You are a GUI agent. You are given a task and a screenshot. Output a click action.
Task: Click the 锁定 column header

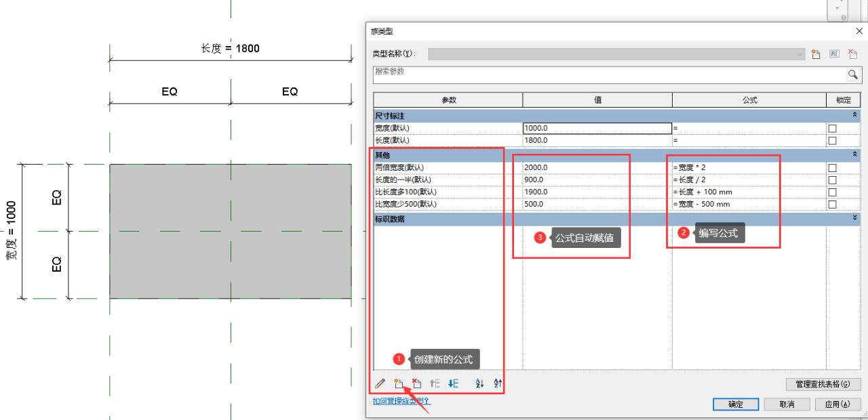(844, 100)
